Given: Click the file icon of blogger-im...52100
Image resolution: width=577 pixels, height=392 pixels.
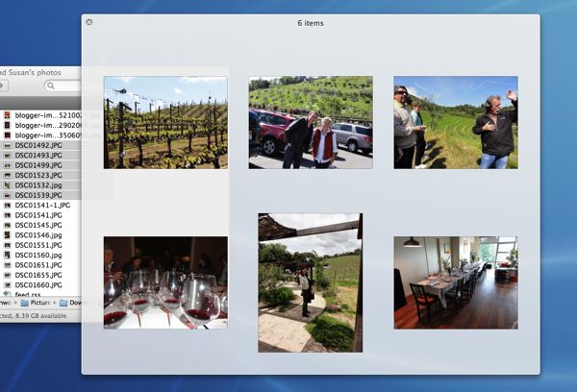Looking at the screenshot, I should (x=7, y=115).
